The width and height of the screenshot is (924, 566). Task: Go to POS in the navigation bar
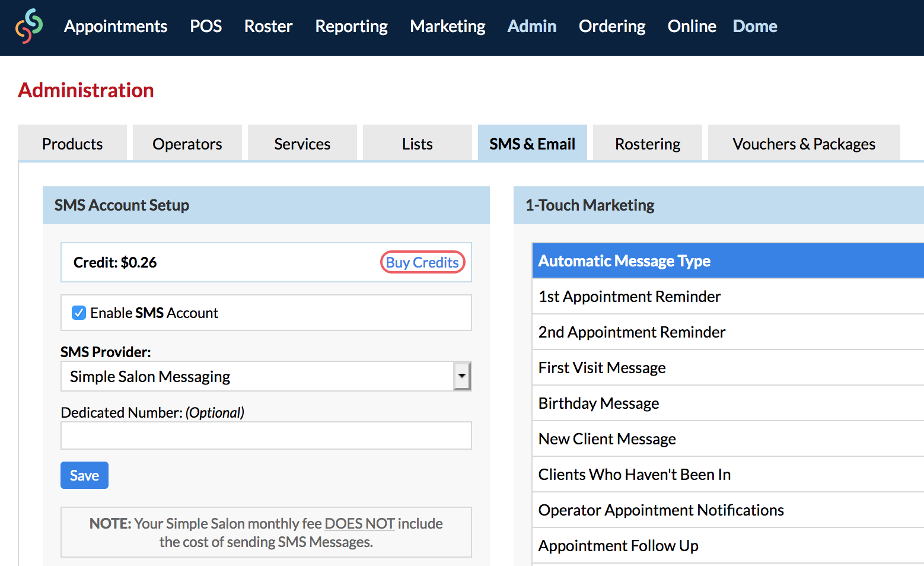pyautogui.click(x=206, y=26)
